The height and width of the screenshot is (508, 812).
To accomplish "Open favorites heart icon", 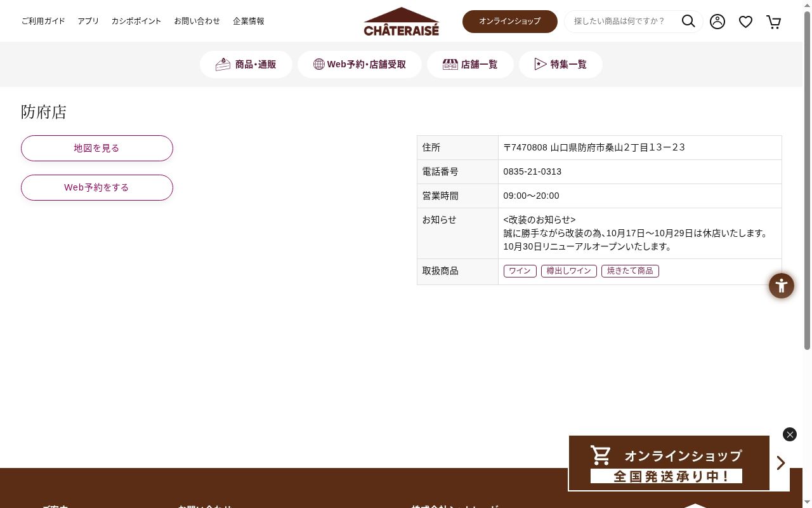I will click(x=746, y=22).
